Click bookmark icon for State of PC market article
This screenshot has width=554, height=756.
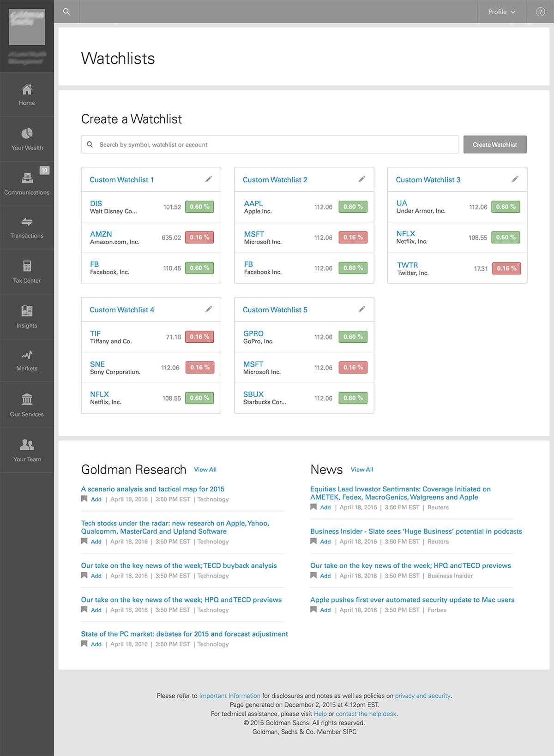pos(84,643)
